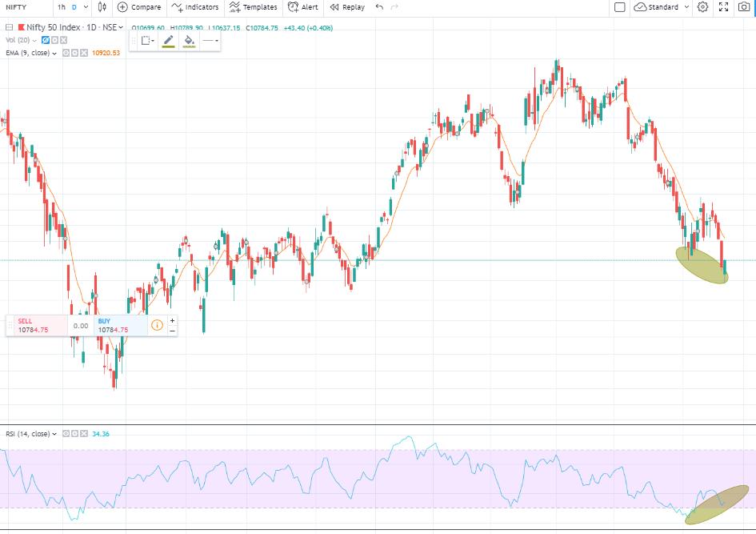Open the orange trading info icon
This screenshot has width=756, height=534.
tap(157, 325)
